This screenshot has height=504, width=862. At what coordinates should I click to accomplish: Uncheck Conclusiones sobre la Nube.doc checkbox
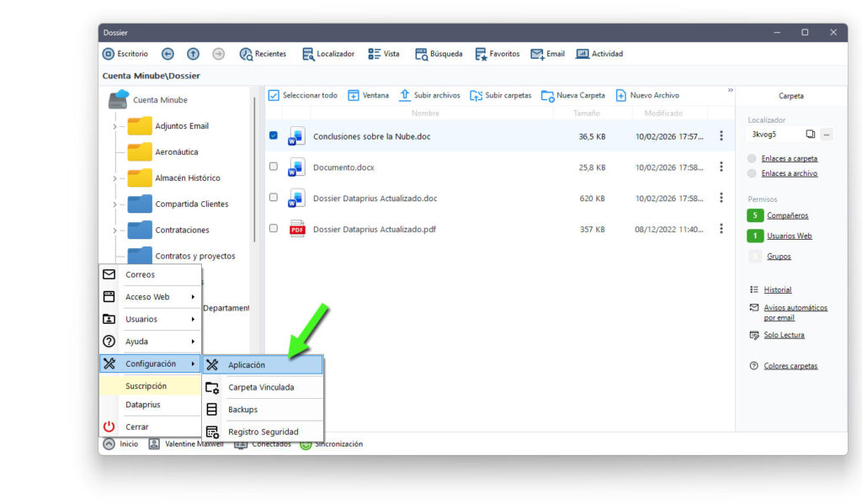coord(274,135)
